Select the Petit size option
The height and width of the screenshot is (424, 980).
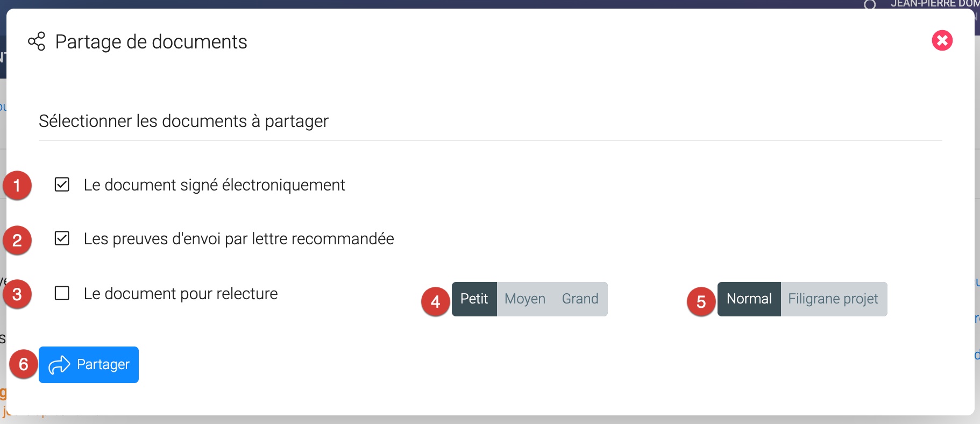pyautogui.click(x=474, y=299)
